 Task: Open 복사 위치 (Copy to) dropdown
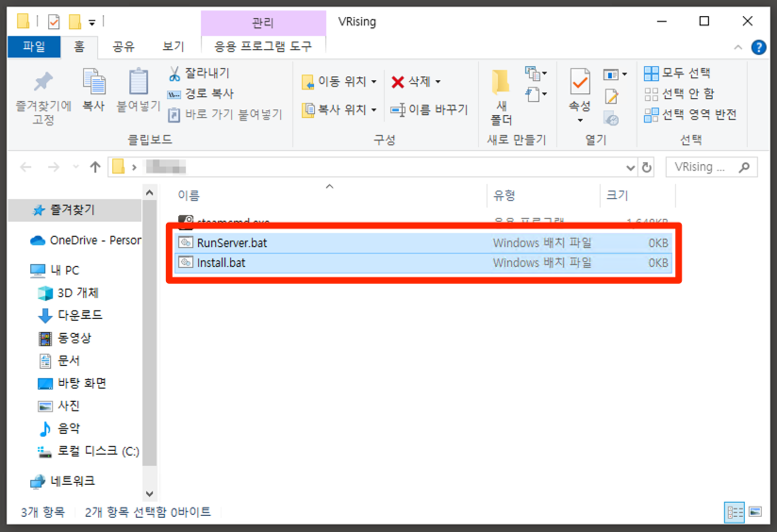(x=339, y=109)
